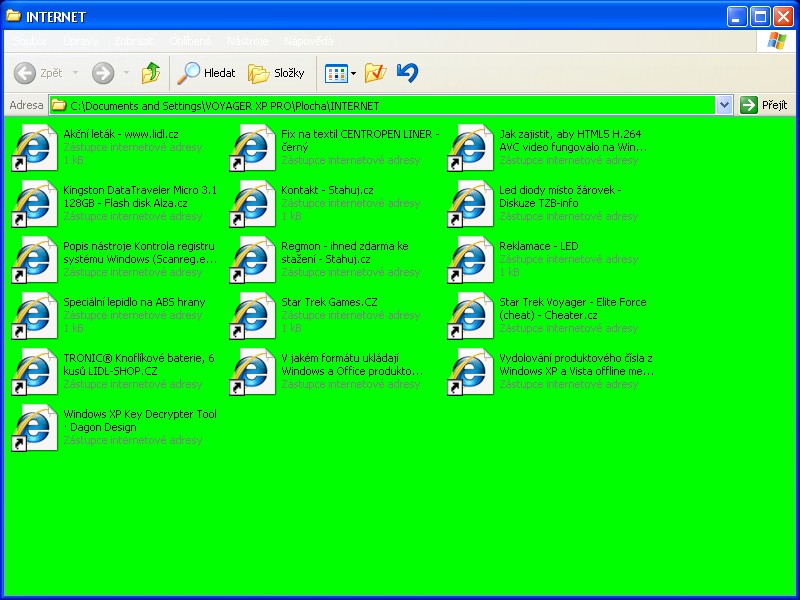Open the Nástroje menu
The image size is (800, 600).
click(247, 42)
